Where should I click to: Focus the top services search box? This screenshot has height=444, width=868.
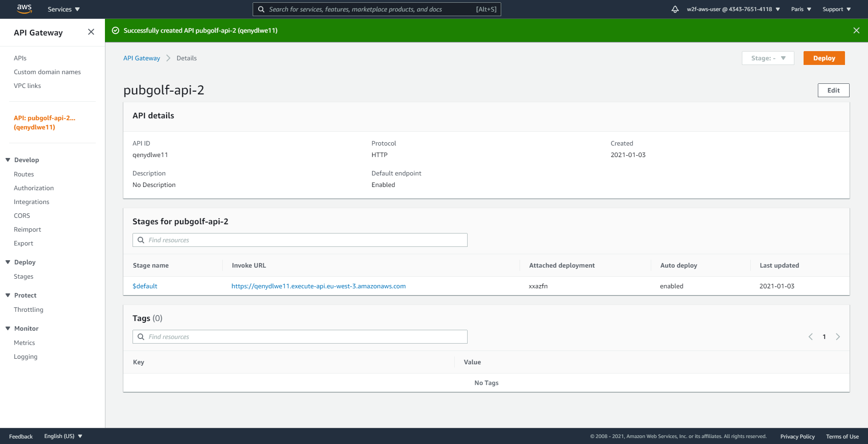click(x=376, y=9)
